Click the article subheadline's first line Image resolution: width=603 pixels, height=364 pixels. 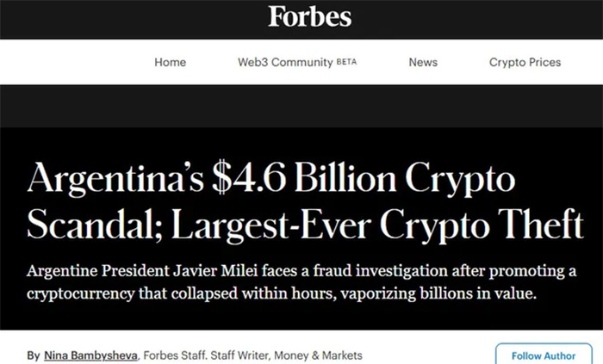(301, 272)
